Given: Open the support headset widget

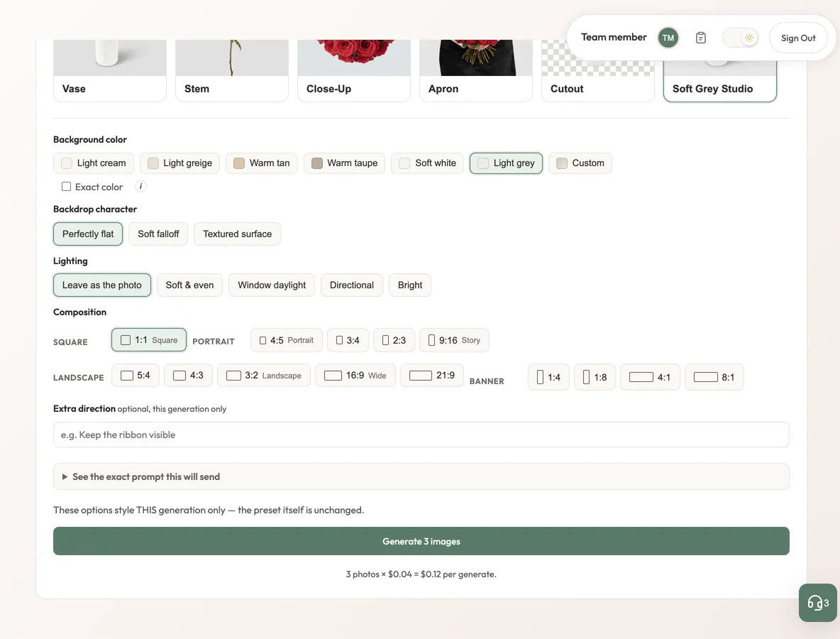Looking at the screenshot, I should (x=818, y=603).
